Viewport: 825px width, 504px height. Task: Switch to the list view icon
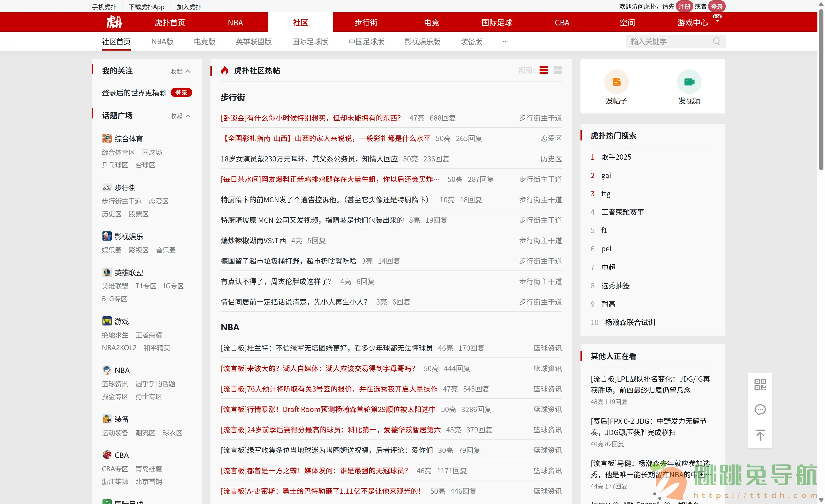(x=544, y=70)
